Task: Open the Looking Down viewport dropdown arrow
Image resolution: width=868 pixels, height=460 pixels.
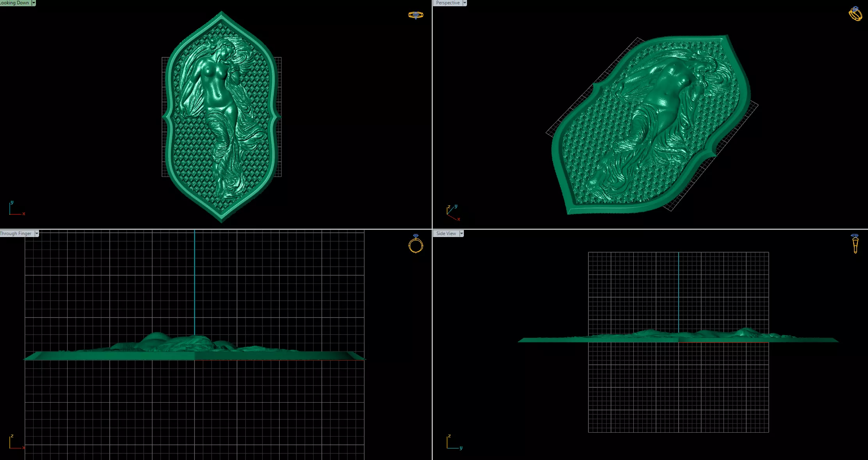Action: coord(34,3)
